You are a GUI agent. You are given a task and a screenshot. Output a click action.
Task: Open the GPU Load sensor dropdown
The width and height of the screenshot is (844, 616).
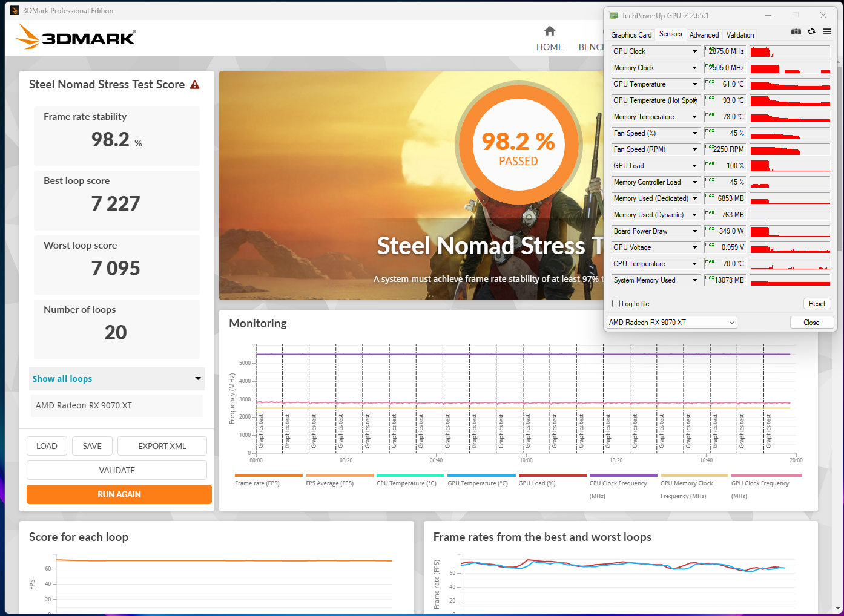click(694, 166)
